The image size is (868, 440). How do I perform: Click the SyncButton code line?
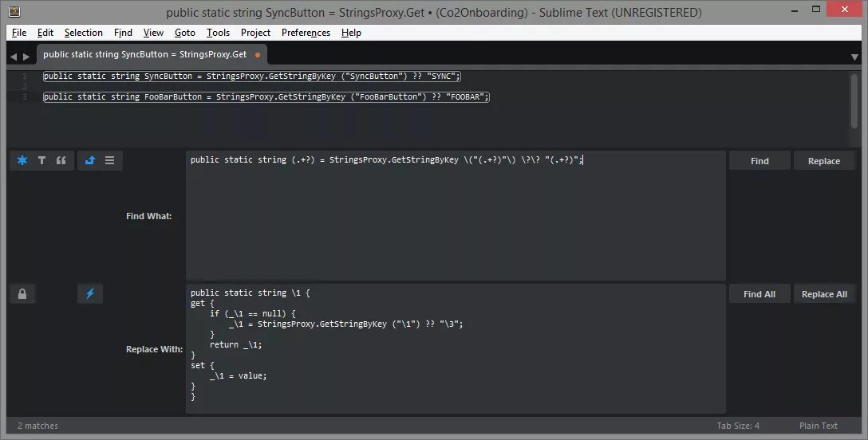pyautogui.click(x=252, y=77)
